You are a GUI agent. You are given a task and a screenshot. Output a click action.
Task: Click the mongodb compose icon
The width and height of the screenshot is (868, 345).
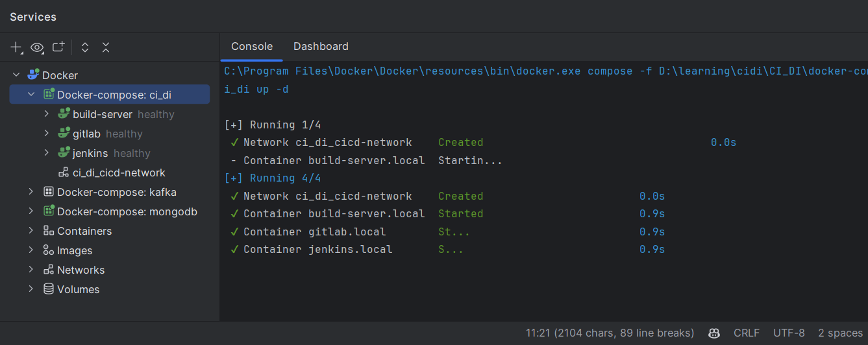pos(49,211)
